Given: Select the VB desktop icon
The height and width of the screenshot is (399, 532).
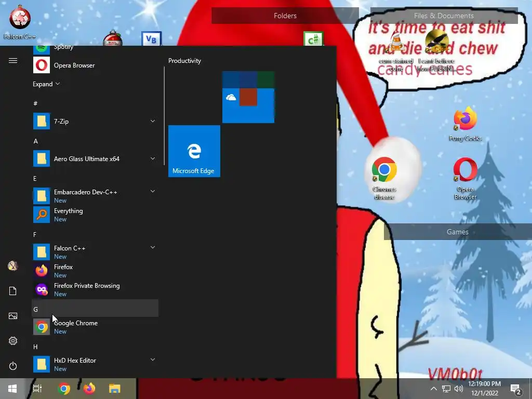Looking at the screenshot, I should tap(151, 39).
